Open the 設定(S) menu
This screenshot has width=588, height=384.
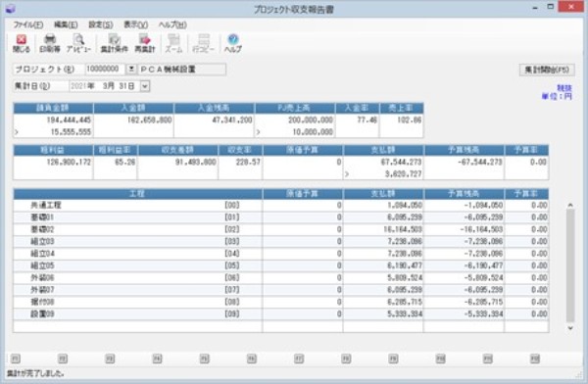[101, 24]
